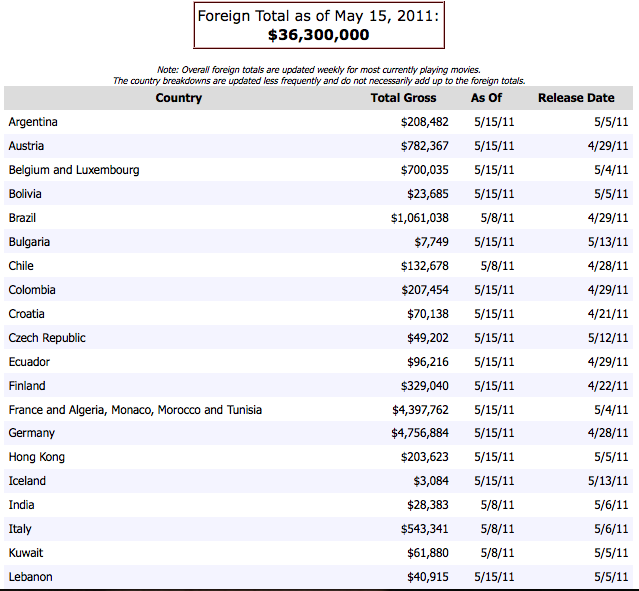Select the Release Date column header
The height and width of the screenshot is (591, 639).
point(576,98)
